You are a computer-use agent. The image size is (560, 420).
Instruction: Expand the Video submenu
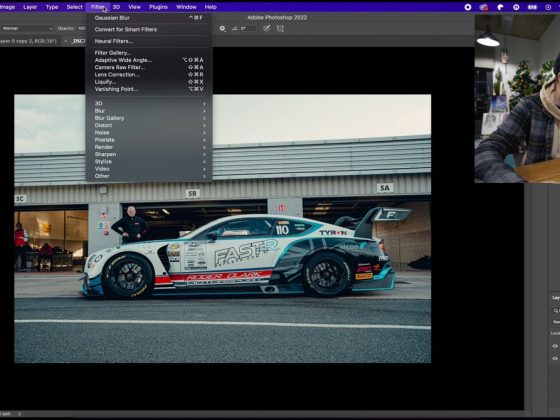tap(149, 169)
